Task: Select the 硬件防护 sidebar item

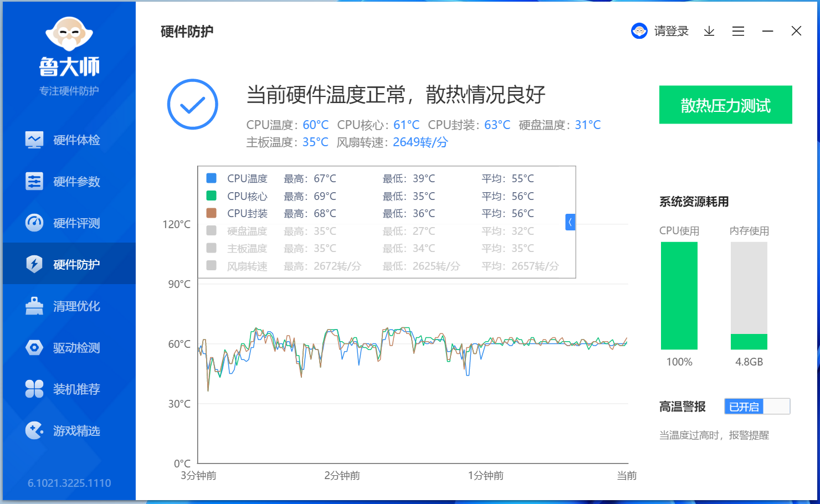Action: pos(69,264)
